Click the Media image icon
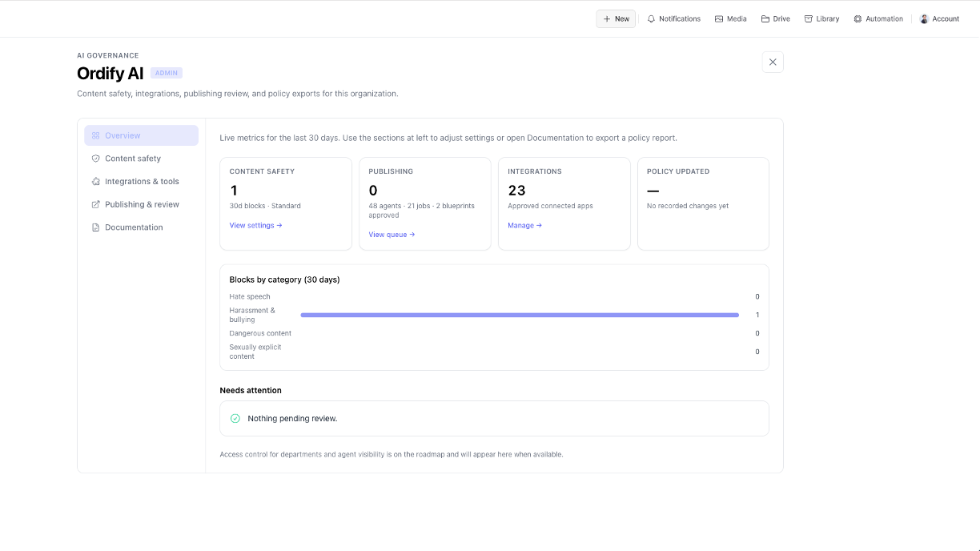980x551 pixels. tap(719, 18)
